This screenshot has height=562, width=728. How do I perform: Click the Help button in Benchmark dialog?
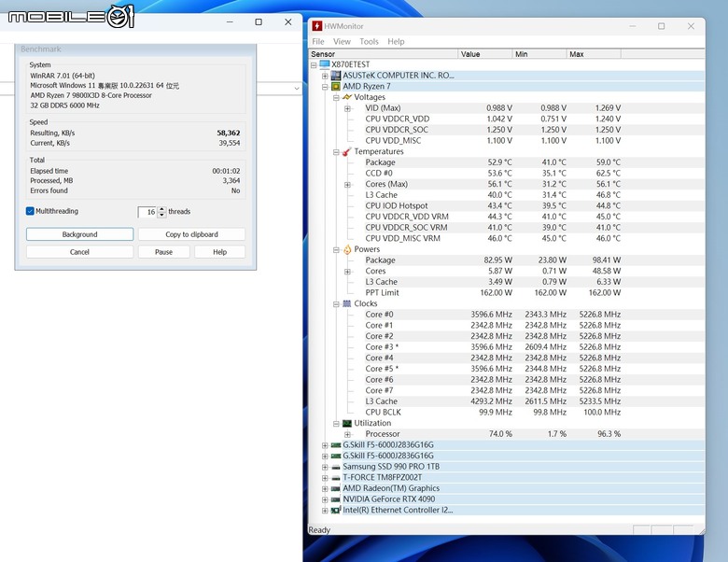click(x=220, y=252)
